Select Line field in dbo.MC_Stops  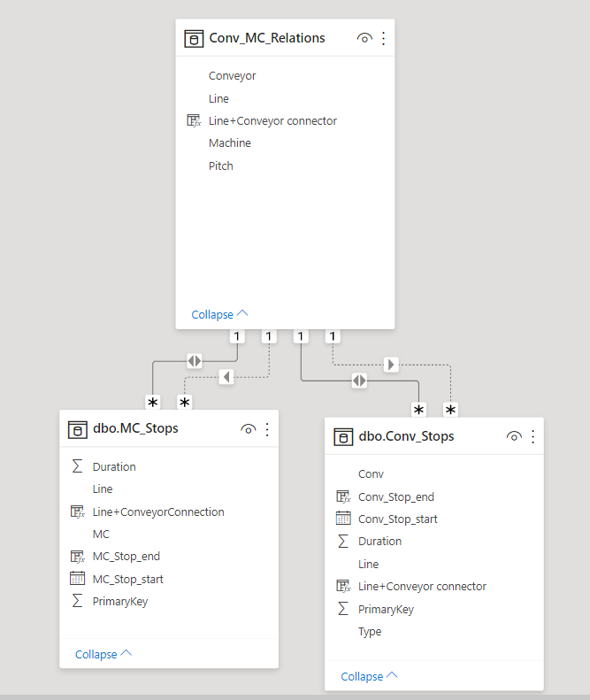[x=103, y=489]
